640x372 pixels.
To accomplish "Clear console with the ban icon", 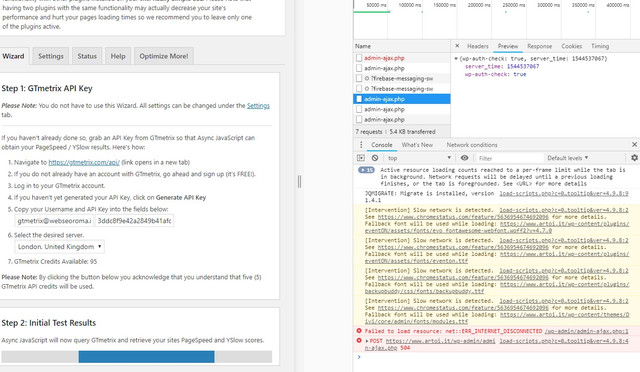I will pyautogui.click(x=375, y=158).
